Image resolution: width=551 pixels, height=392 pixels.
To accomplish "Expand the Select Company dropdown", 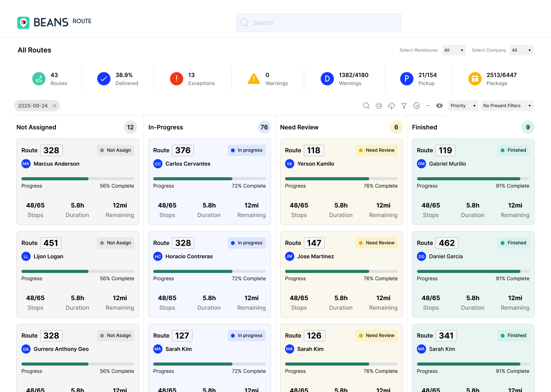I will click(x=521, y=50).
